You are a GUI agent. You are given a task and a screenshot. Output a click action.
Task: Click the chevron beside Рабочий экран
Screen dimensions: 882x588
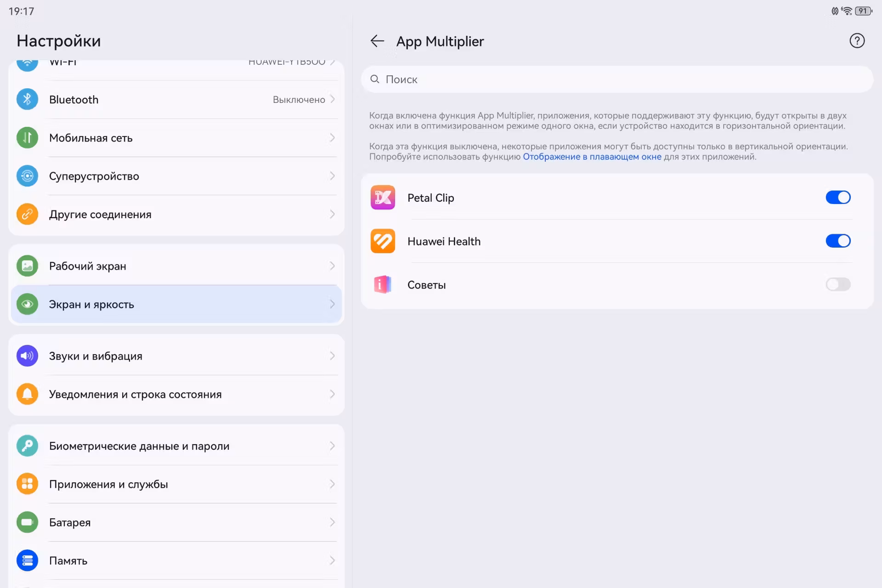(332, 266)
